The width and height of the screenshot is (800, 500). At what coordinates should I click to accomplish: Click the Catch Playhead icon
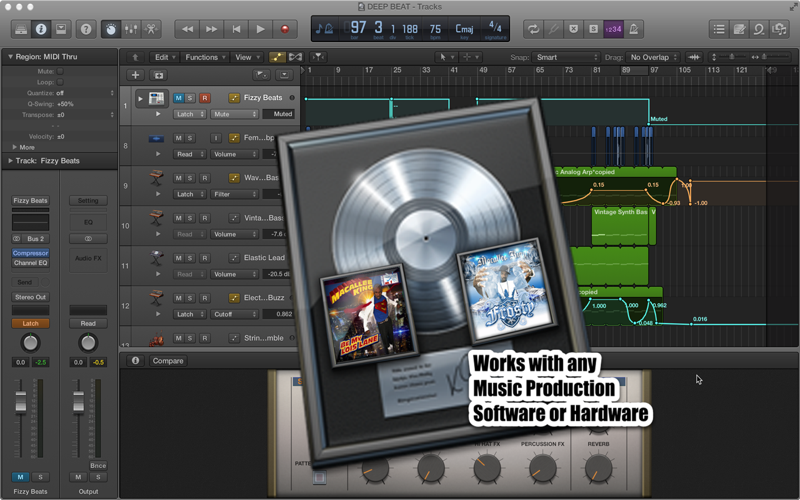click(318, 57)
